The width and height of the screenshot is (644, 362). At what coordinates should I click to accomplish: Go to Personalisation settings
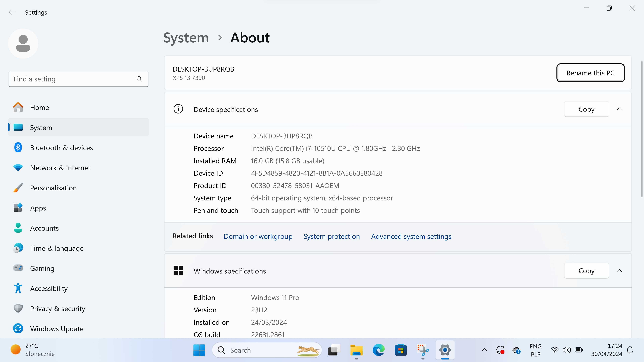tap(78, 188)
